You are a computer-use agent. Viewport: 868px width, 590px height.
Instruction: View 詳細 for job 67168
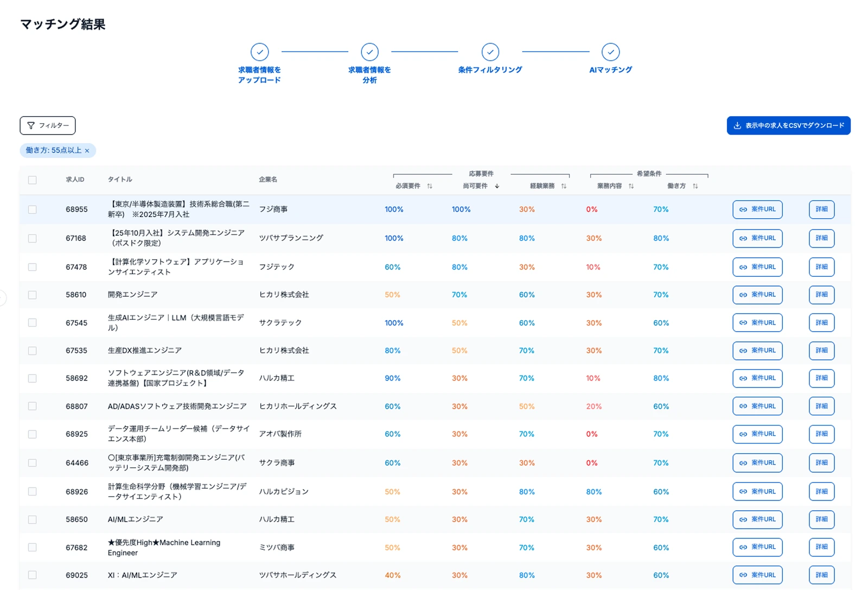822,238
